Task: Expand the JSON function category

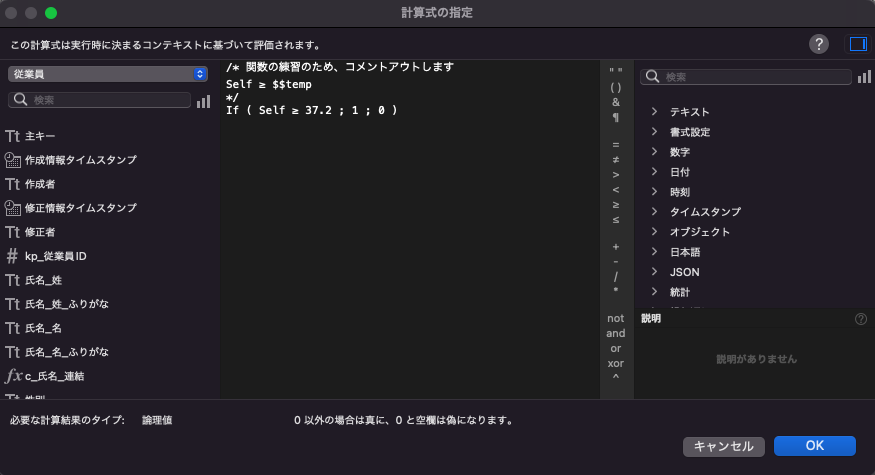Action: [x=684, y=272]
